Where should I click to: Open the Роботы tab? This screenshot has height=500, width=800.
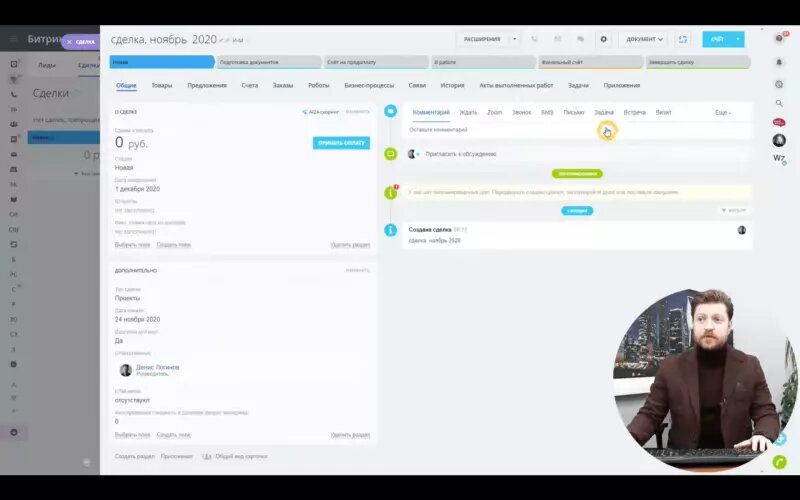point(318,85)
